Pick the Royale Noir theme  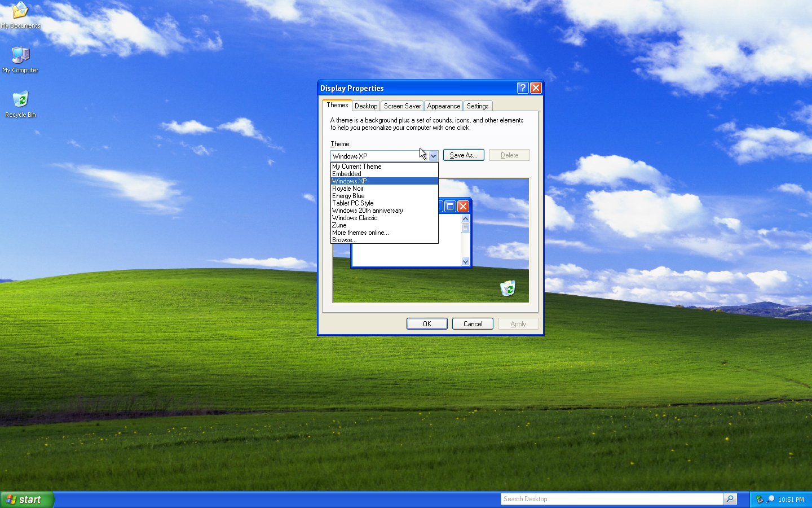click(384, 189)
